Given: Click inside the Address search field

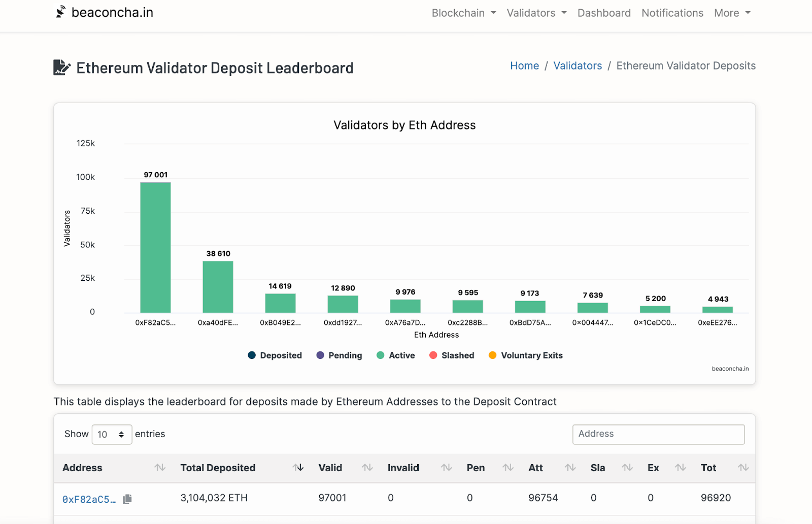Looking at the screenshot, I should point(658,434).
